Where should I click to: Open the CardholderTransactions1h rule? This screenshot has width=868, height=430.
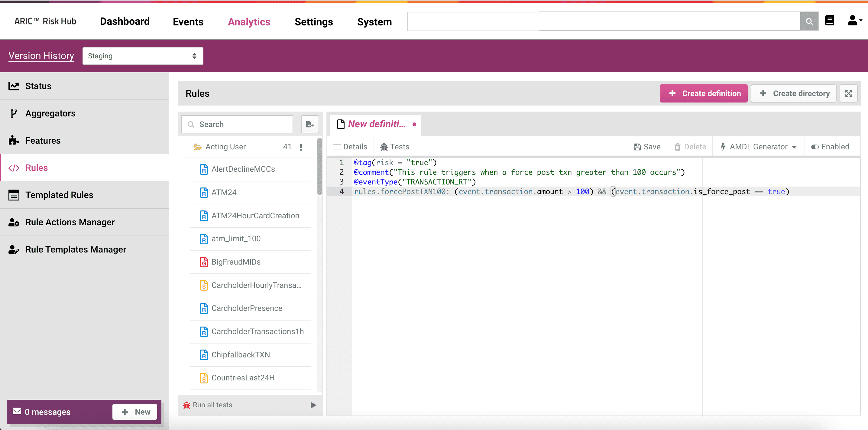[x=251, y=331]
